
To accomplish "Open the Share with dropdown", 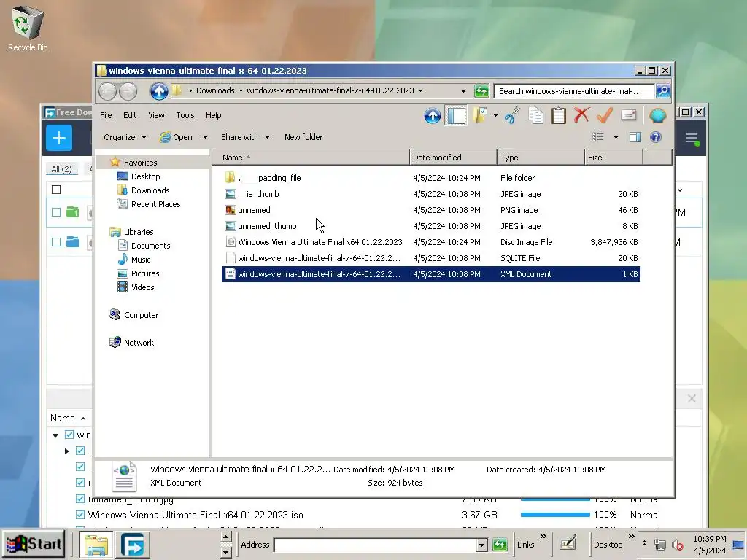I will [245, 137].
